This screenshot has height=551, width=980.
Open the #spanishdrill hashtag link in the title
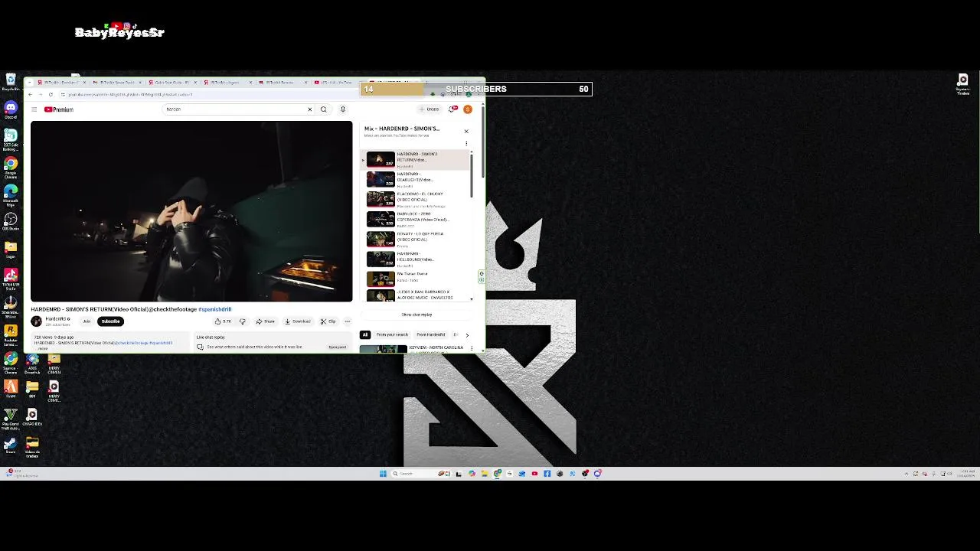(215, 309)
